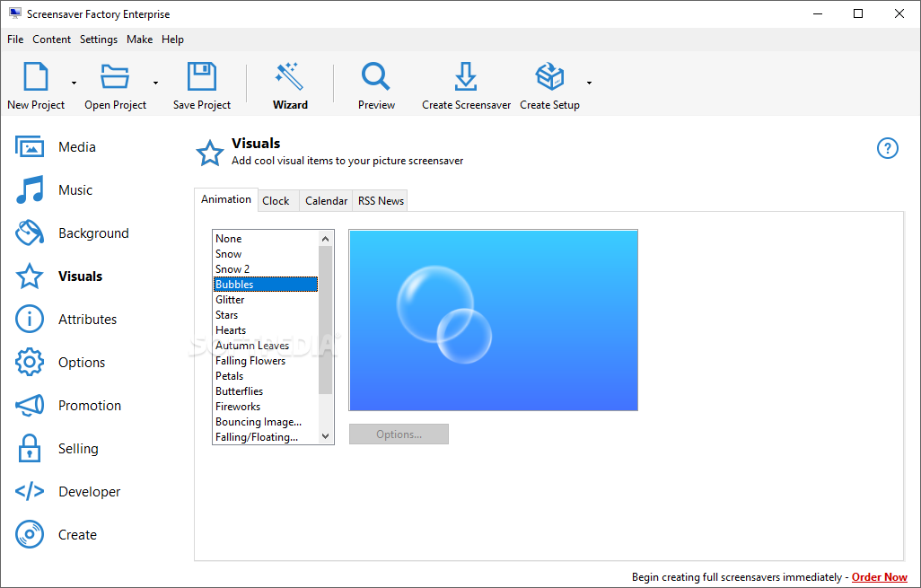The image size is (921, 588).
Task: Open the Selling padlock icon
Action: pyautogui.click(x=30, y=448)
